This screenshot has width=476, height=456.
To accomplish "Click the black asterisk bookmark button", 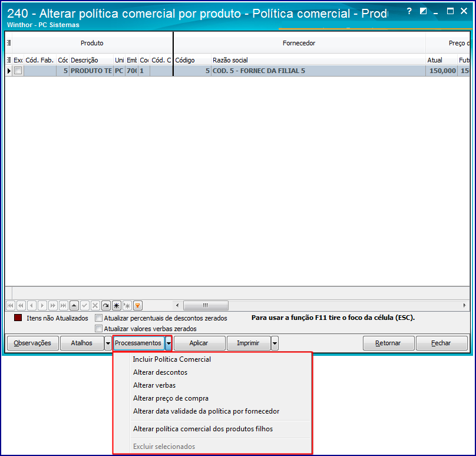I will [x=117, y=305].
